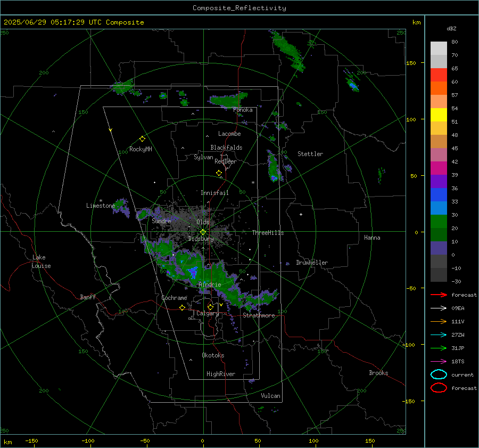The height and width of the screenshot is (448, 479).
Task: Click the asterisk marker above Limestone
Action: [101, 201]
